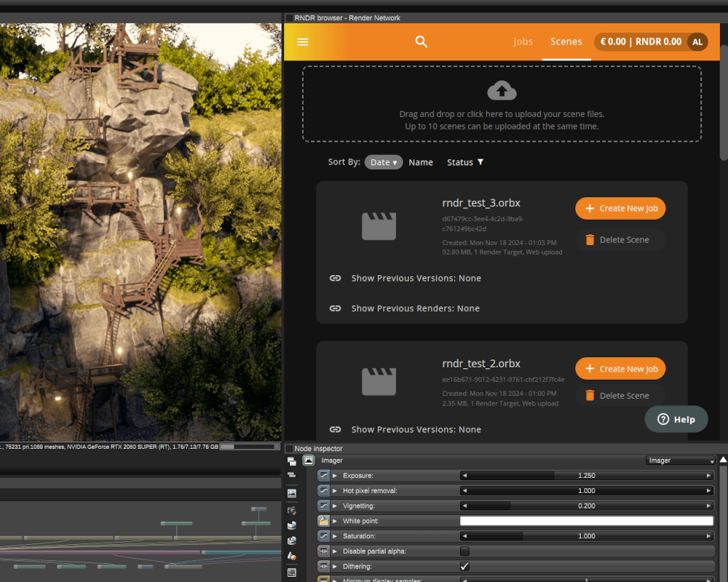Switch to the Jobs tab
Screen dimensions: 728x582
point(523,41)
